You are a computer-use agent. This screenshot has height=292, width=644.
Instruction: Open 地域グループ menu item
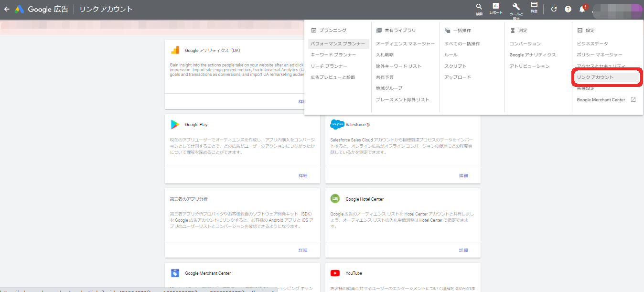pos(389,88)
